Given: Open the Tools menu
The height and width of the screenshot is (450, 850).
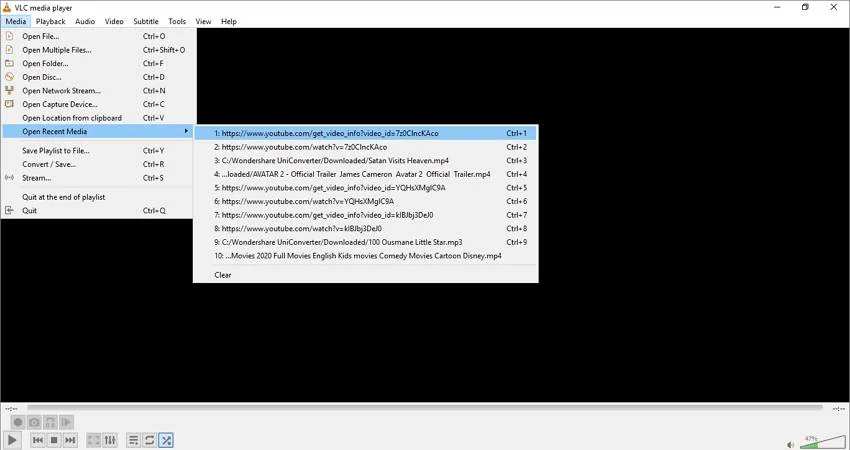Looking at the screenshot, I should (177, 21).
